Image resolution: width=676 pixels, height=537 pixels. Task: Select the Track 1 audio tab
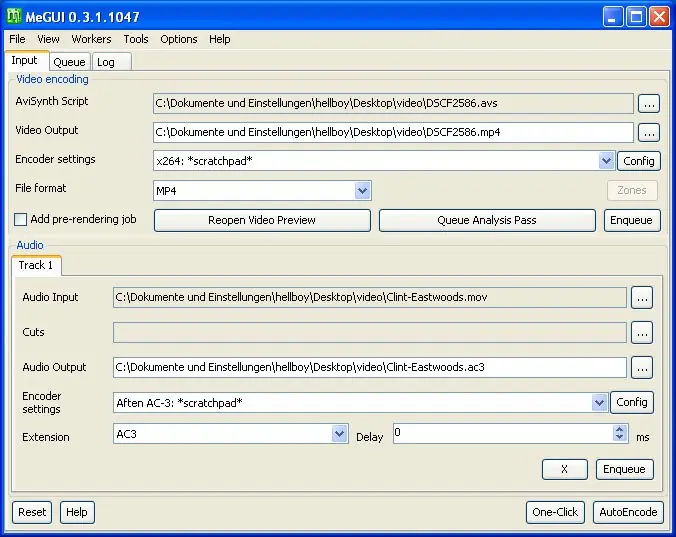(x=36, y=265)
